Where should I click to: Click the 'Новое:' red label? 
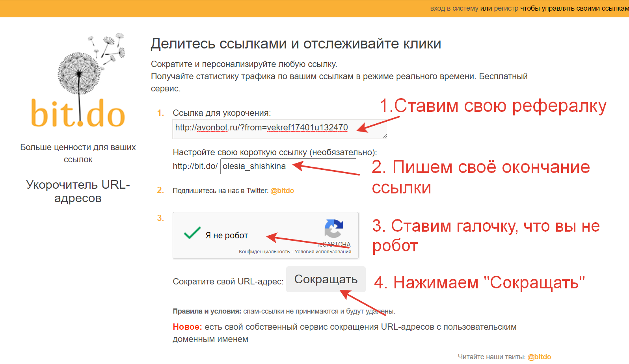[187, 327]
